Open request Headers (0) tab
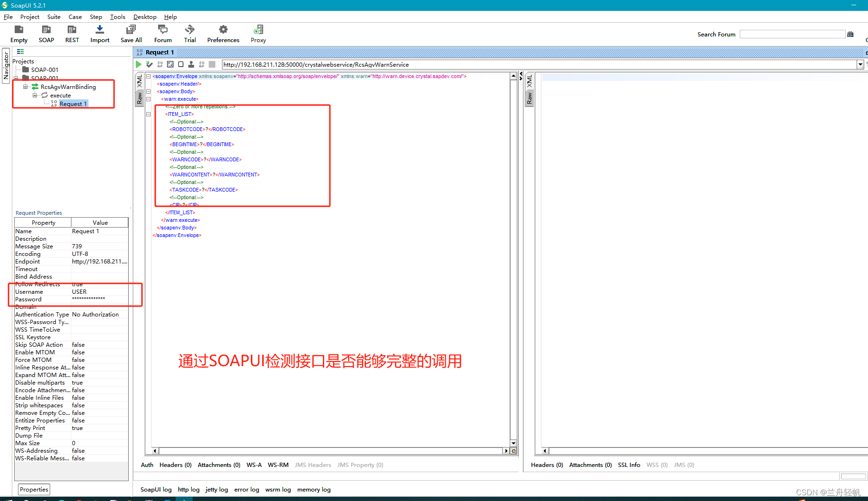Viewport: 868px width, 501px height. pos(176,465)
